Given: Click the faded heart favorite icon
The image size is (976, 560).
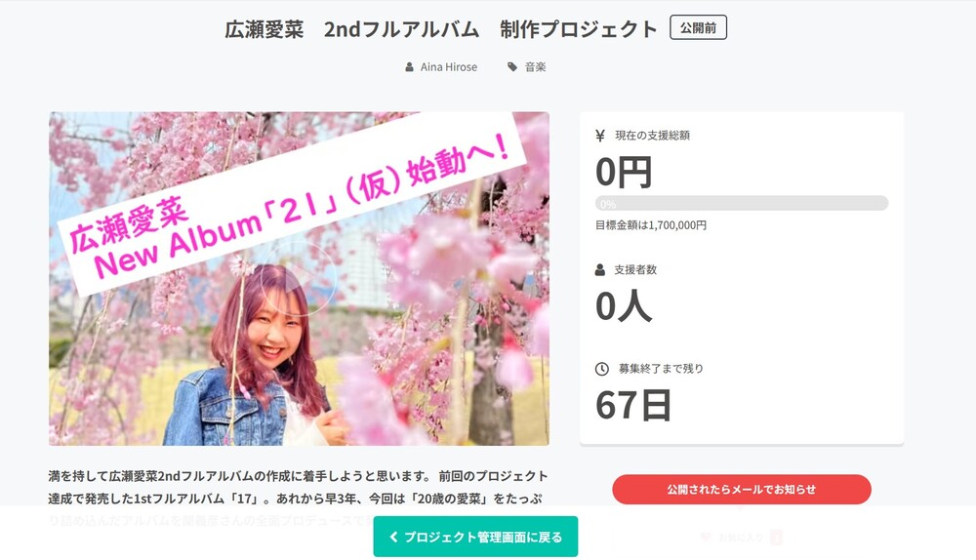Looking at the screenshot, I should [x=706, y=537].
